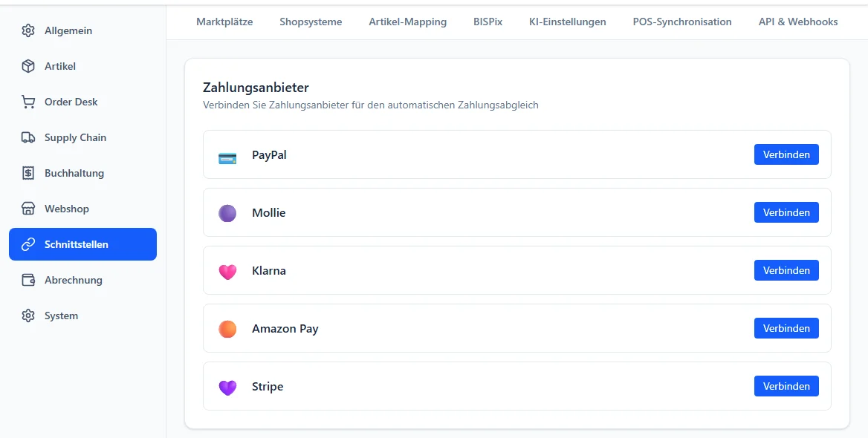Connect Stripe with Verbinden button
Viewport: 868px width, 438px height.
pos(786,386)
